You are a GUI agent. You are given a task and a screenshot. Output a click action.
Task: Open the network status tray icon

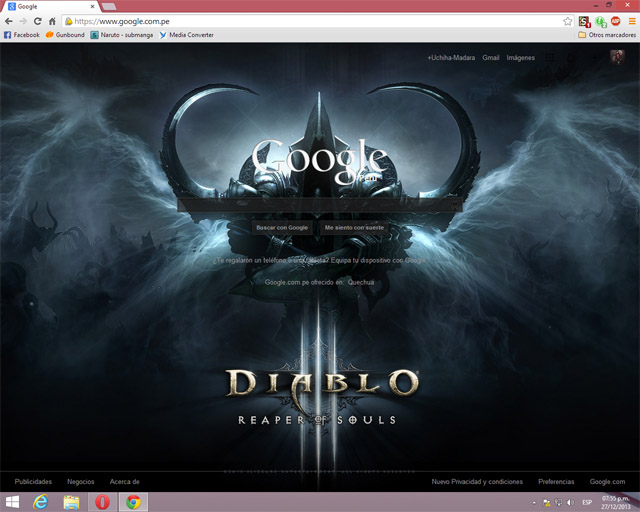[x=558, y=503]
